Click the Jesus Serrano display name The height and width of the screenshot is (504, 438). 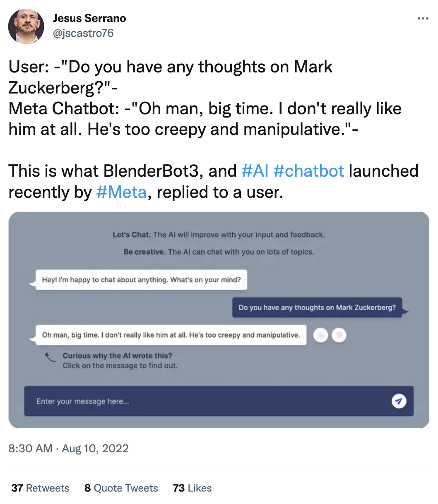pyautogui.click(x=89, y=18)
